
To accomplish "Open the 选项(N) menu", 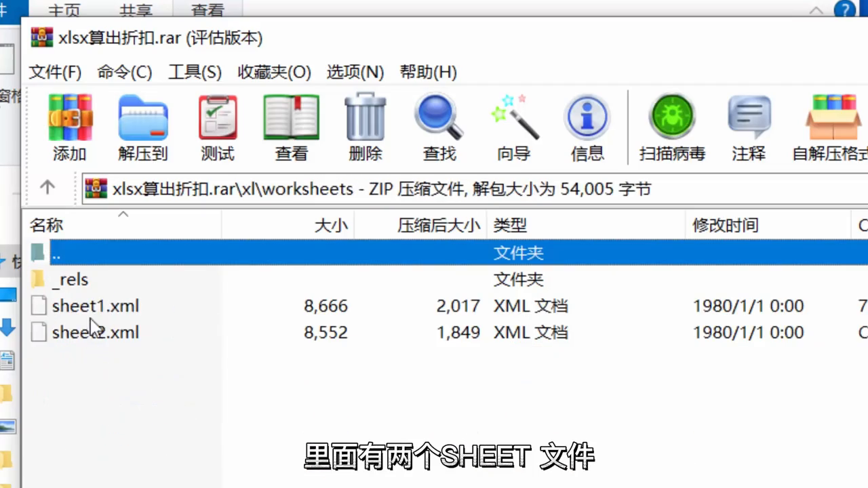I will (x=355, y=72).
